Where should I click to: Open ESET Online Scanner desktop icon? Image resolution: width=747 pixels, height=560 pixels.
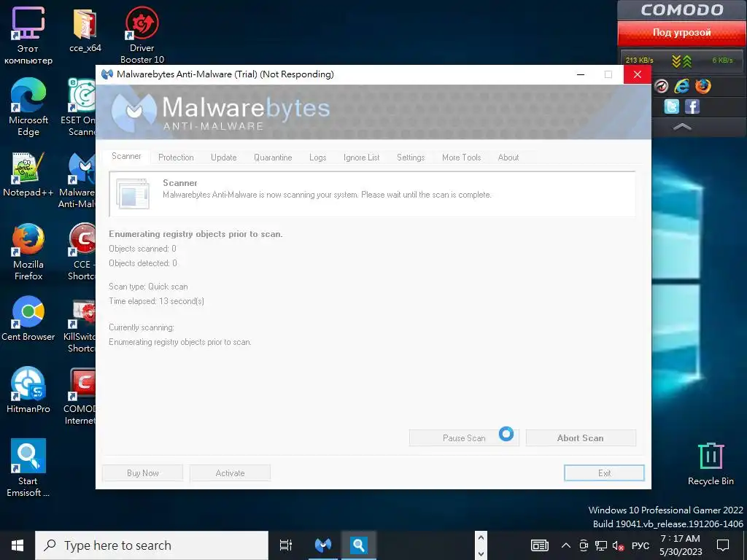[x=80, y=107]
